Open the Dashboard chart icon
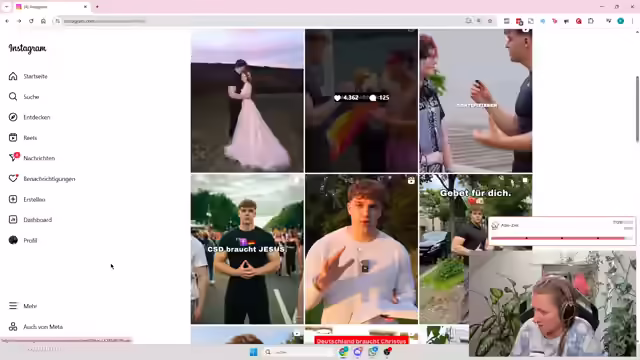 pyautogui.click(x=13, y=220)
